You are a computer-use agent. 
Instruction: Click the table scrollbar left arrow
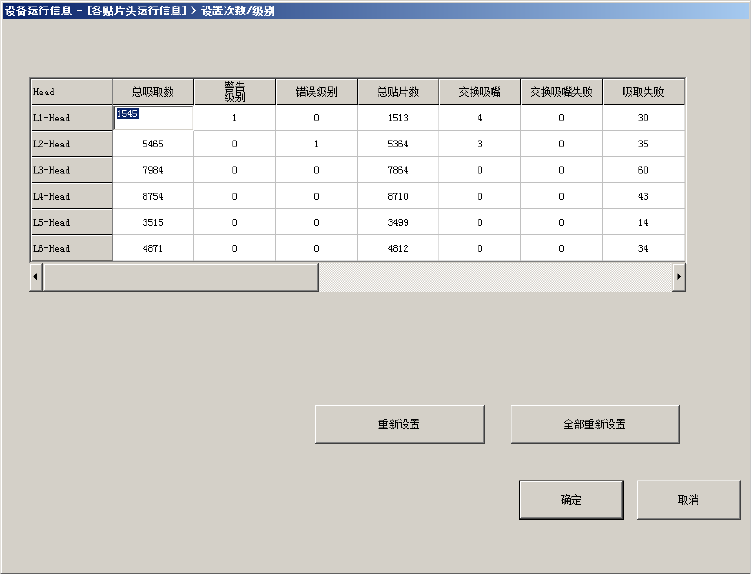pos(36,276)
